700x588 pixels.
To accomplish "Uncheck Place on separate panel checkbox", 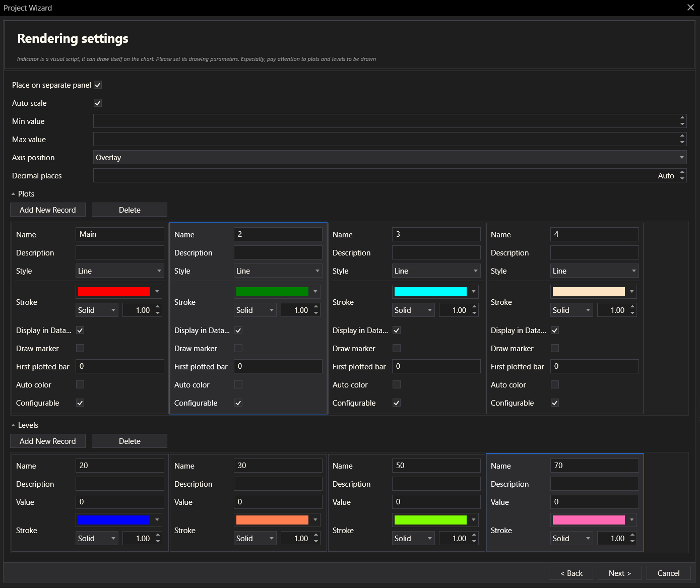I will tap(98, 85).
